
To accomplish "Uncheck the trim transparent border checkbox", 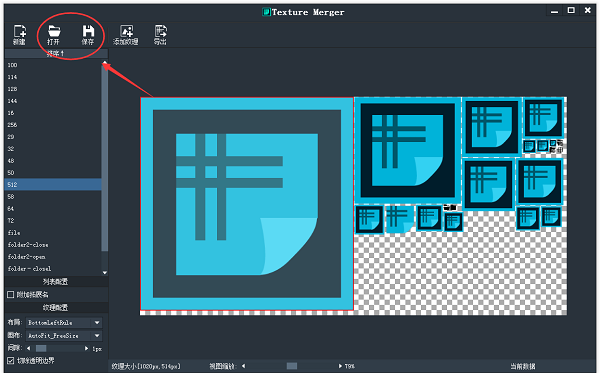I will click(11, 360).
